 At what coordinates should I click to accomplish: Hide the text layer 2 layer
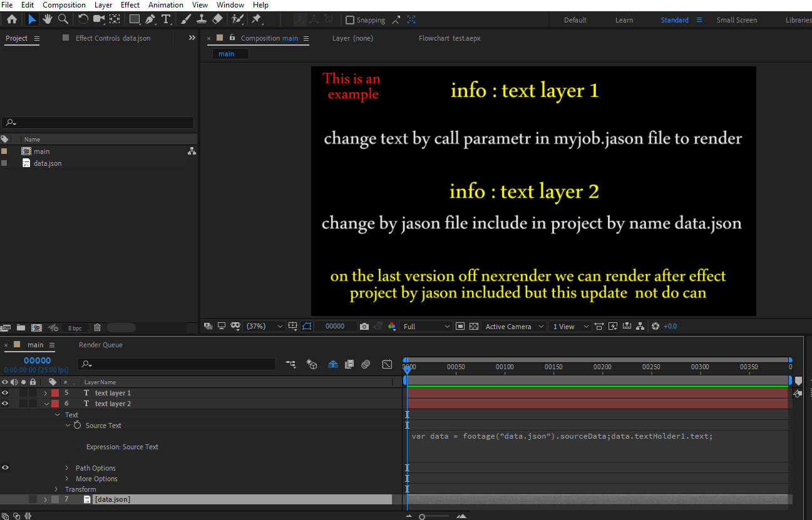click(5, 403)
